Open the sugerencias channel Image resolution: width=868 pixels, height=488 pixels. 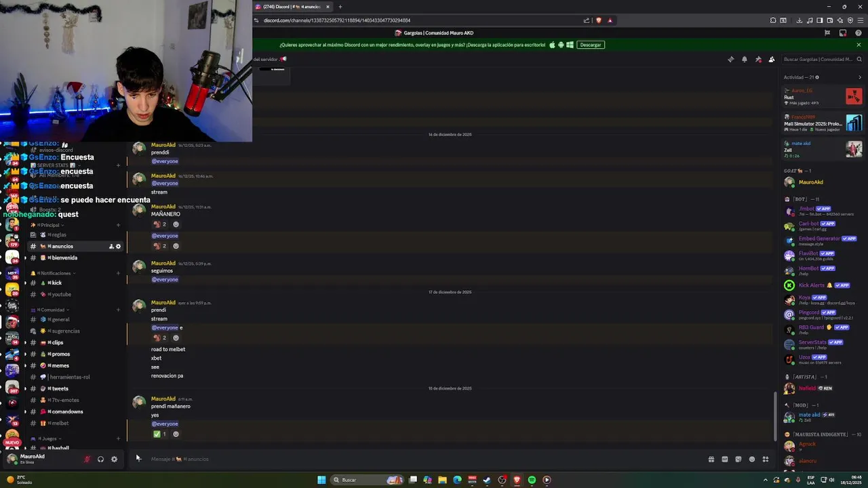pyautogui.click(x=75, y=331)
